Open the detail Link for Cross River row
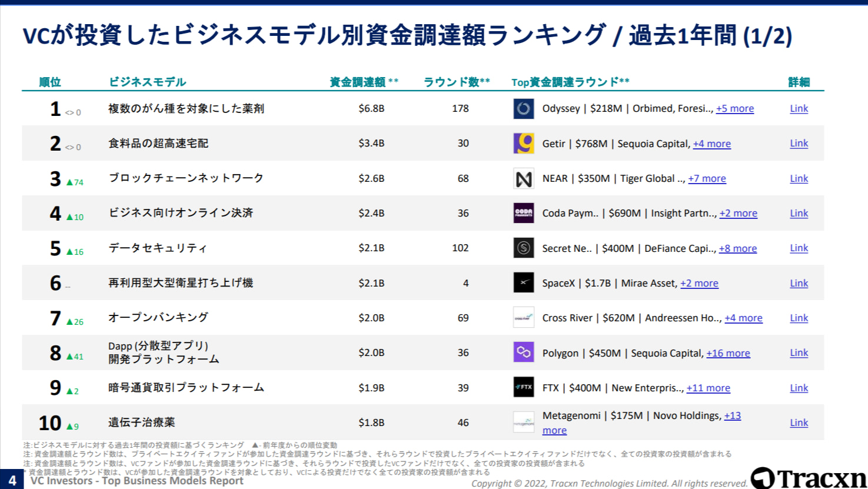Image resolution: width=868 pixels, height=489 pixels. point(799,318)
